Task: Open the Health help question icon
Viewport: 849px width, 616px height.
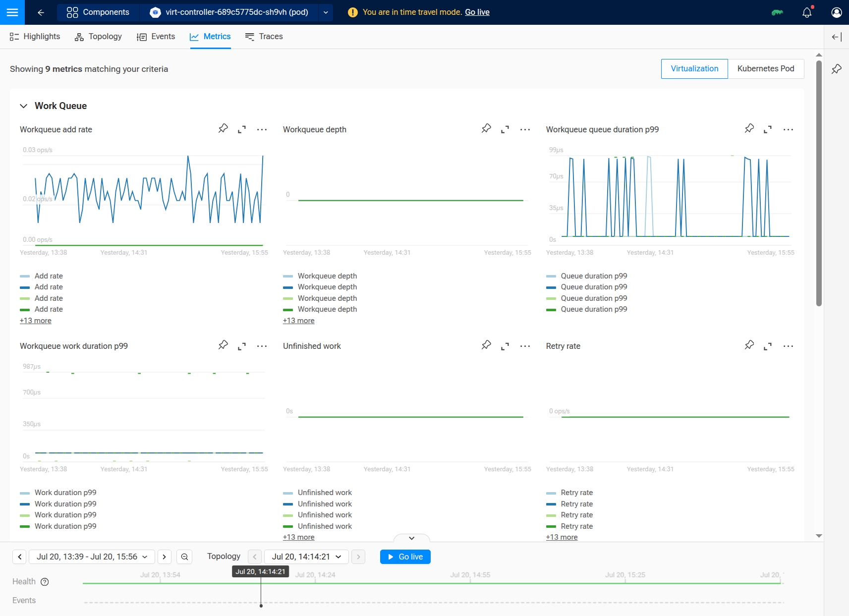Action: coord(45,582)
